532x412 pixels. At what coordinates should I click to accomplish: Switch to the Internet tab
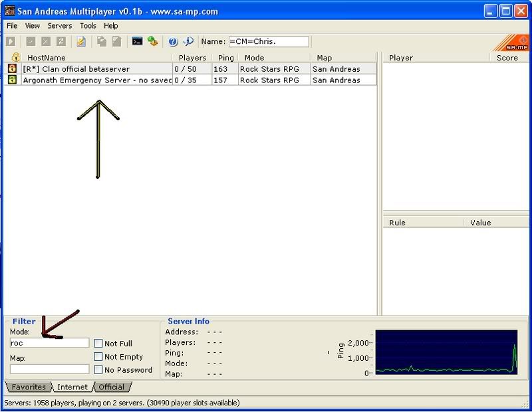pos(72,387)
